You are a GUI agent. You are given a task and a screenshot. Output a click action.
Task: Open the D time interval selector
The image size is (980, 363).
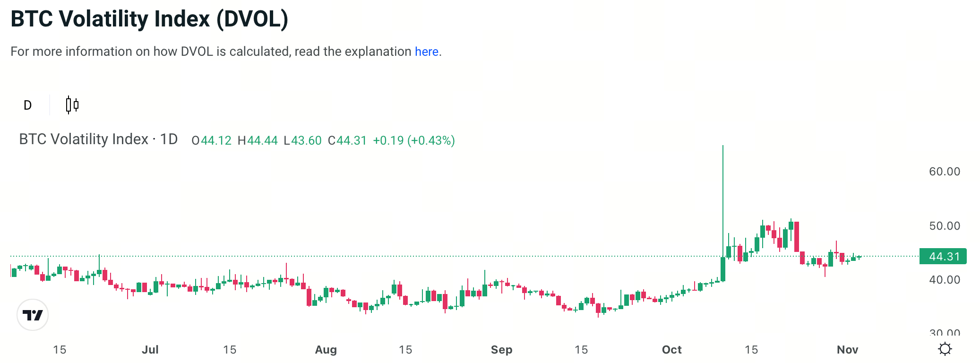[x=28, y=105]
